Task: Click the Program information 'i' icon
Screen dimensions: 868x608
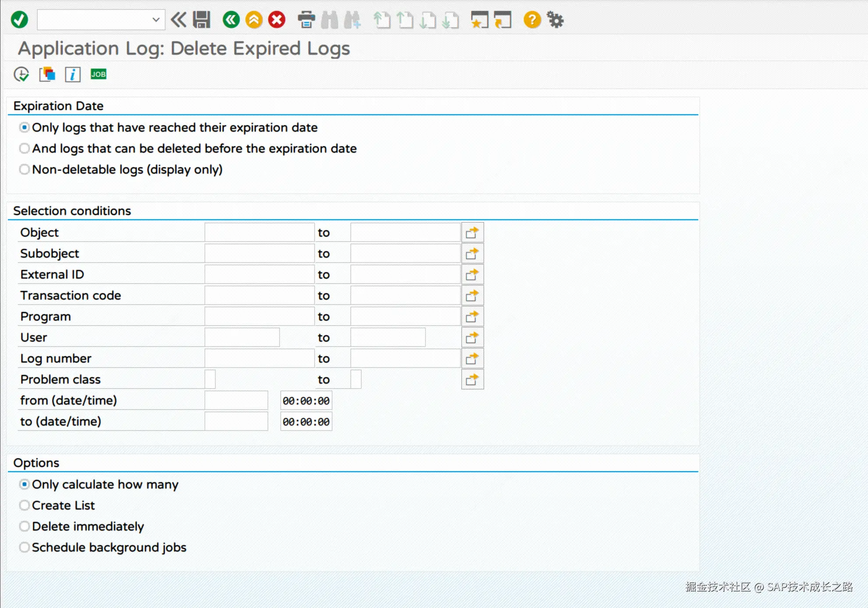Action: 73,74
